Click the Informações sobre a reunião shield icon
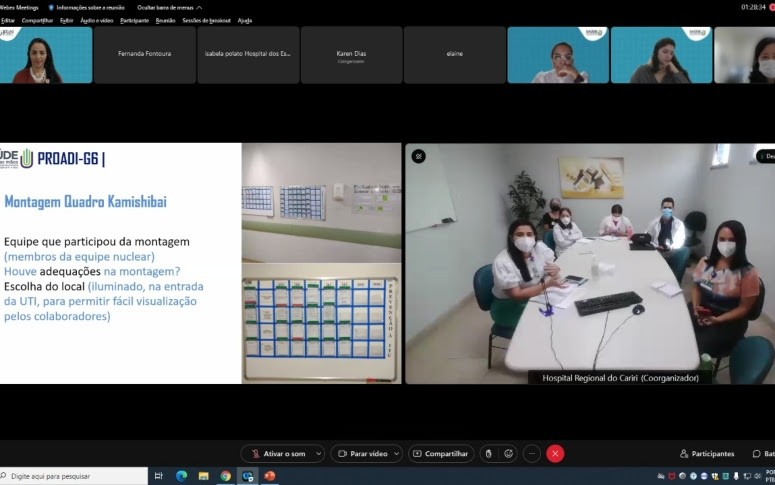 tap(51, 7)
